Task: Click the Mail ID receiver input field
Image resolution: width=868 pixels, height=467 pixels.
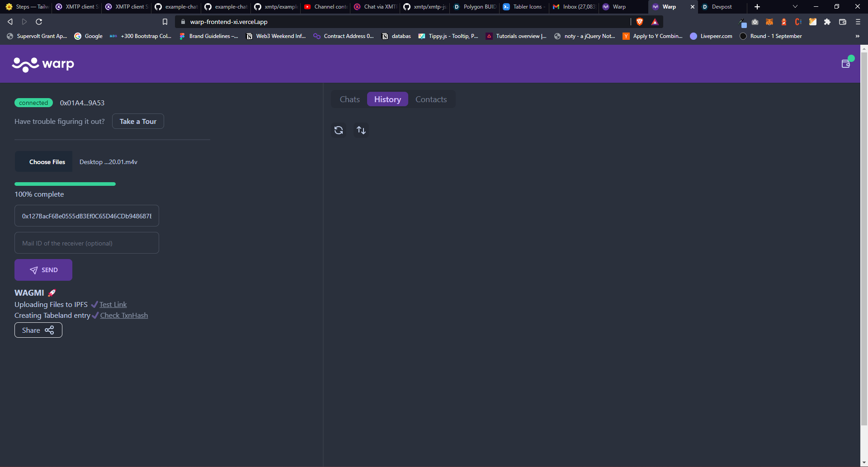Action: pyautogui.click(x=86, y=243)
